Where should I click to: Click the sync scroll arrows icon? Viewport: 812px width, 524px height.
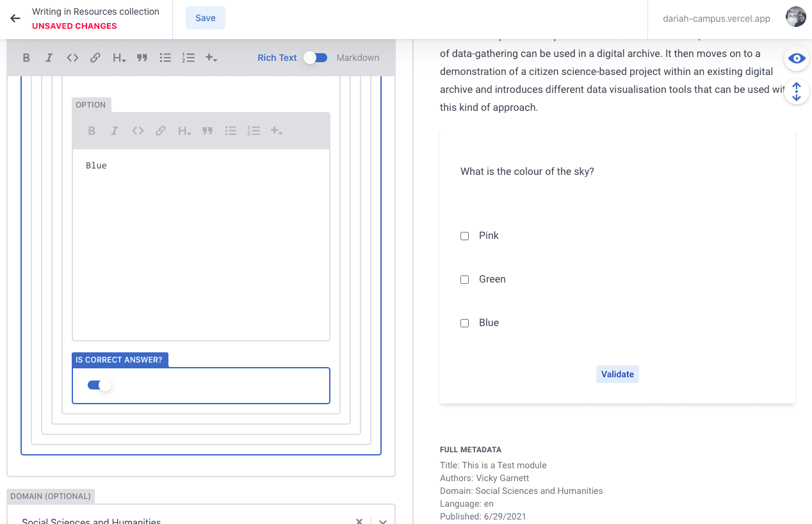796,92
